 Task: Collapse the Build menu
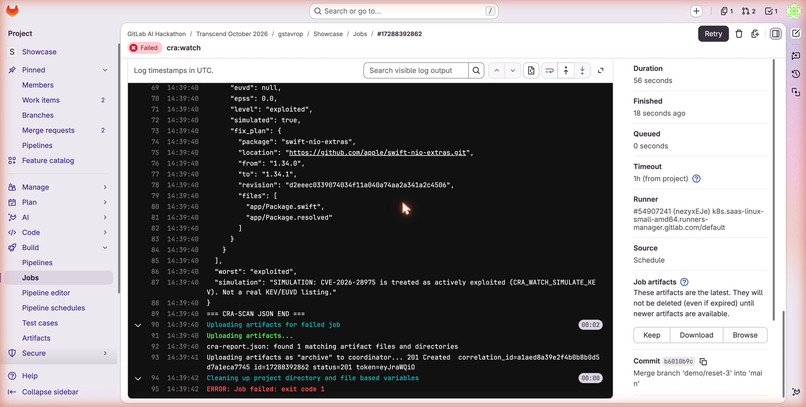point(105,248)
